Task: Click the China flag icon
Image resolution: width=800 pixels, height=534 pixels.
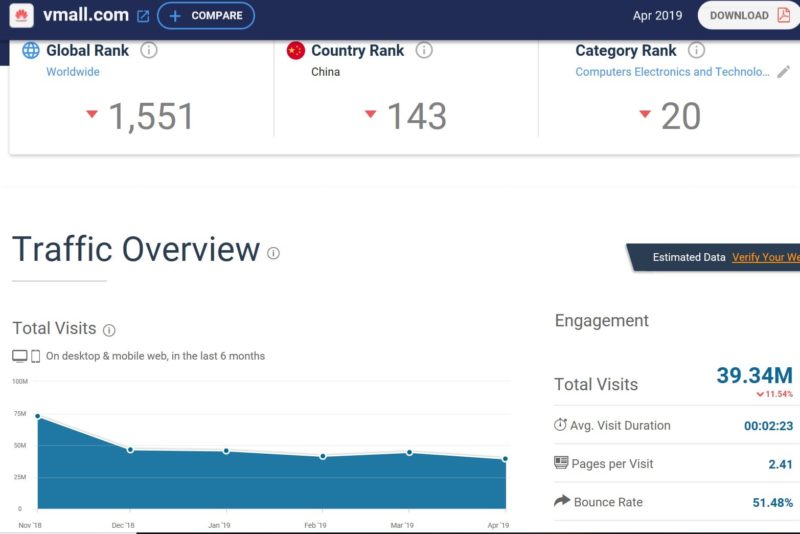Action: pyautogui.click(x=295, y=50)
